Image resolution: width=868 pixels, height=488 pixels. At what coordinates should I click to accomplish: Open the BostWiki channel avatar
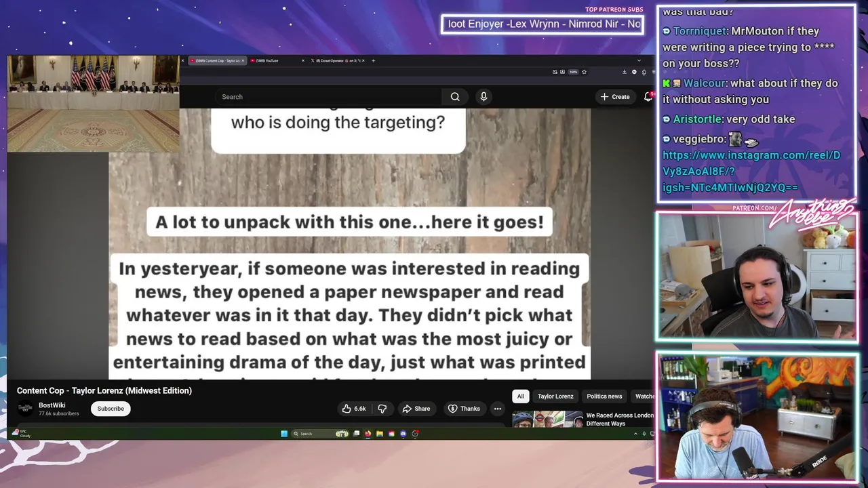pyautogui.click(x=25, y=408)
